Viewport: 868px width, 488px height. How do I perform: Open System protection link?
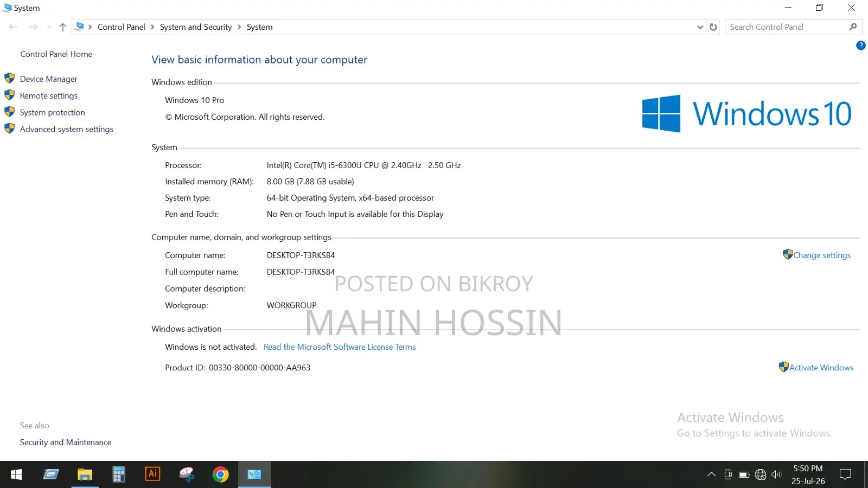click(x=52, y=113)
